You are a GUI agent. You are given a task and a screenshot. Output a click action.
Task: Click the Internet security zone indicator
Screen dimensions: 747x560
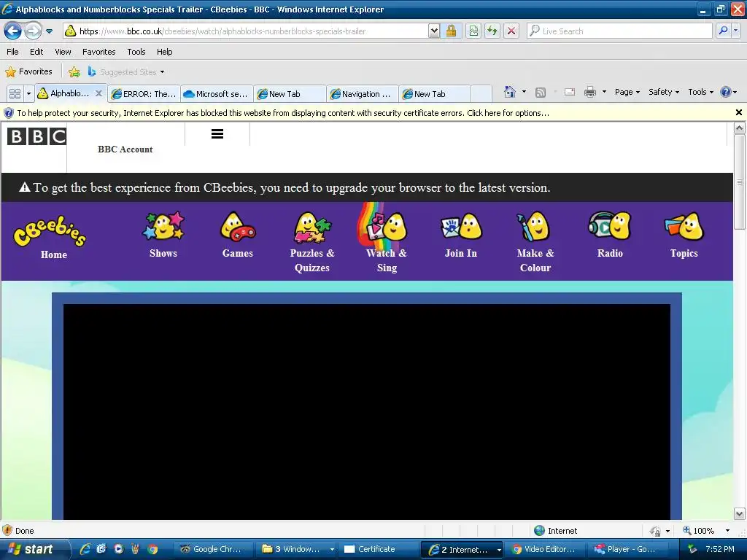555,531
